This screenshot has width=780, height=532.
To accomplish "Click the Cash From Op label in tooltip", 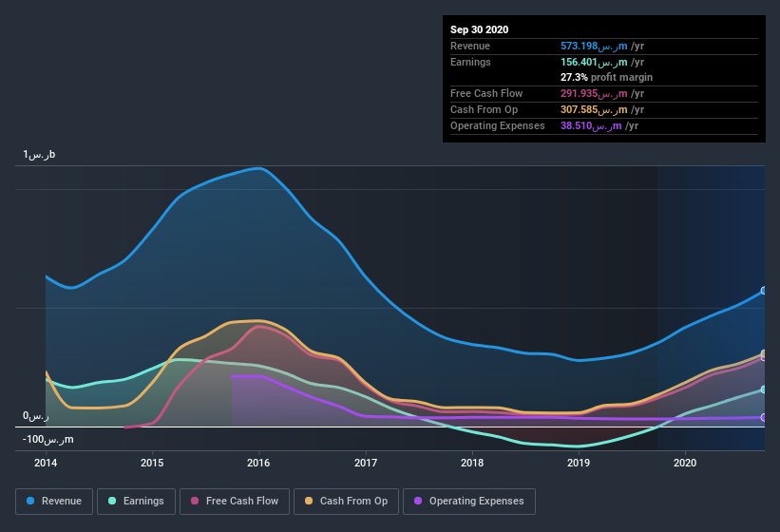I will click(x=484, y=109).
